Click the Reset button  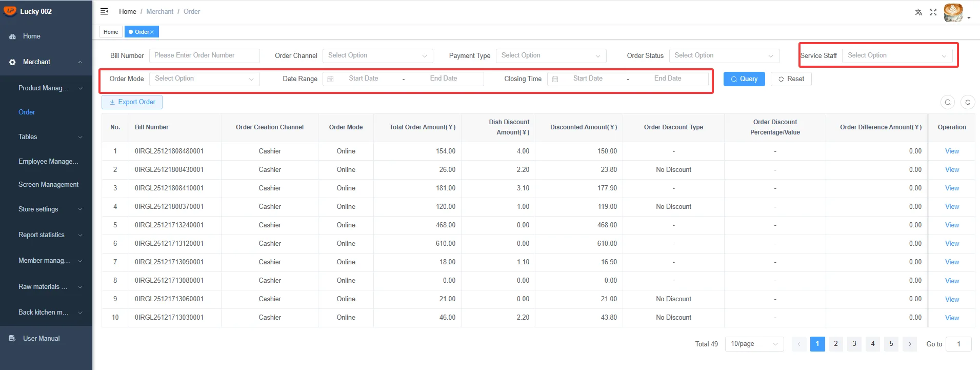point(791,79)
